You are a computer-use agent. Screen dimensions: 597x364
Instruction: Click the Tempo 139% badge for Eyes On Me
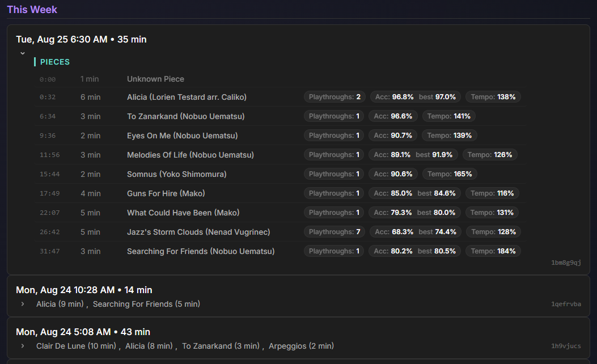click(x=449, y=135)
